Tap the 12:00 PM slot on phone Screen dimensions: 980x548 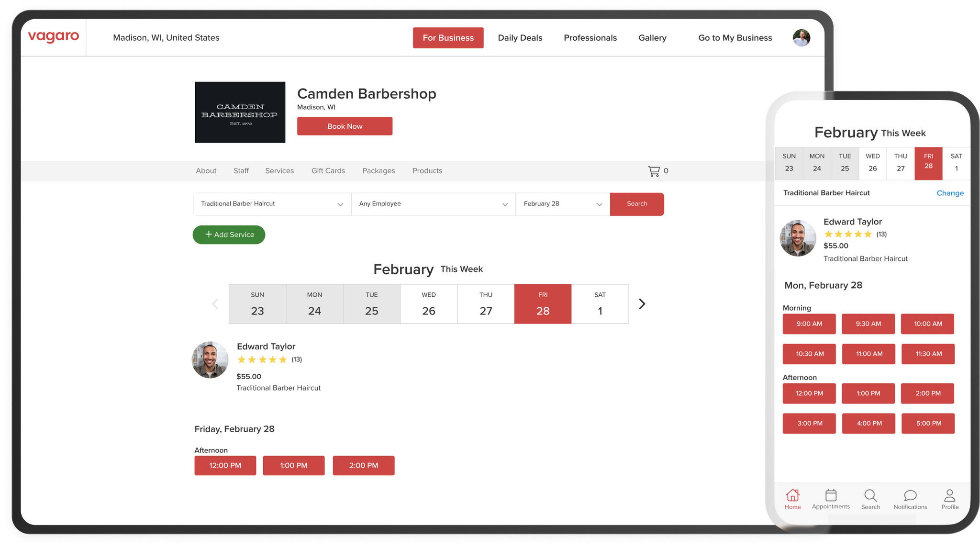pos(809,393)
